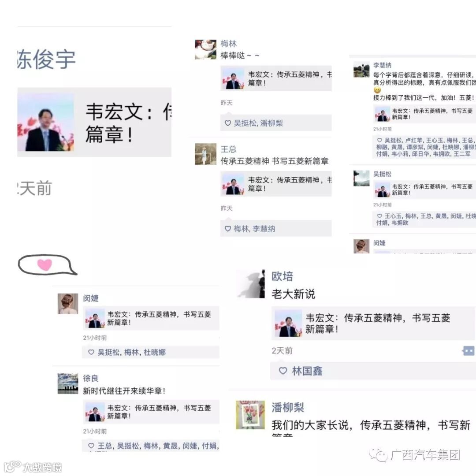Open shared article under 老大新说 post
This screenshot has height=476, width=476.
373,324
